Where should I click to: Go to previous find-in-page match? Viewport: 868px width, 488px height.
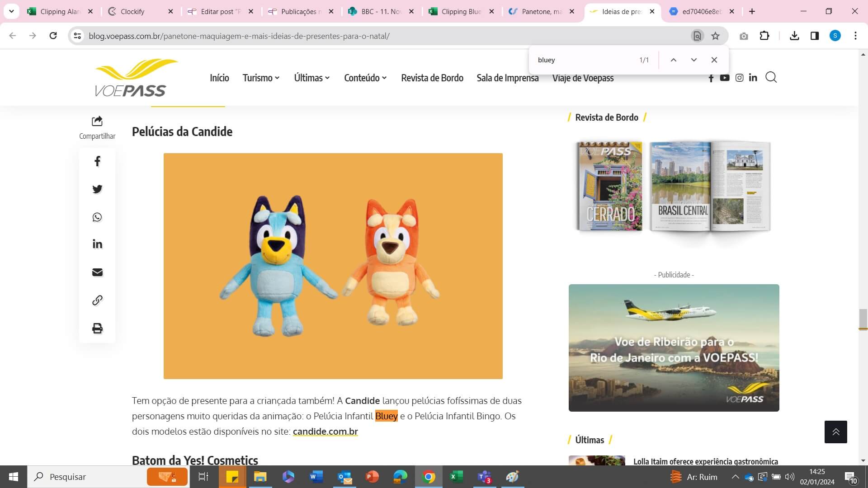pyautogui.click(x=673, y=60)
